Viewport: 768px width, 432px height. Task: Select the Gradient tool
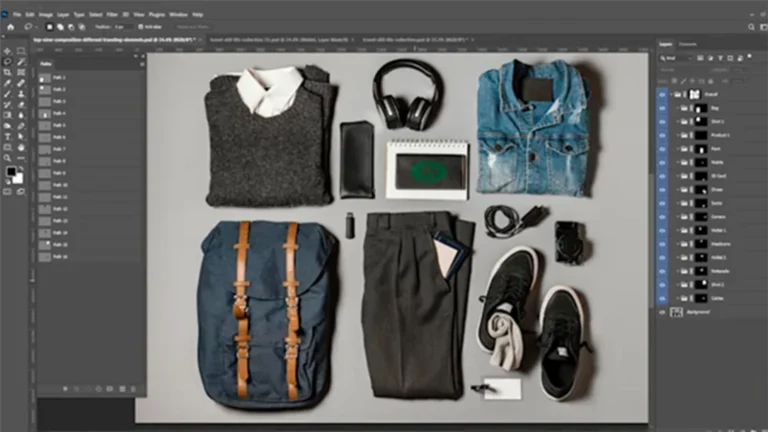7,116
